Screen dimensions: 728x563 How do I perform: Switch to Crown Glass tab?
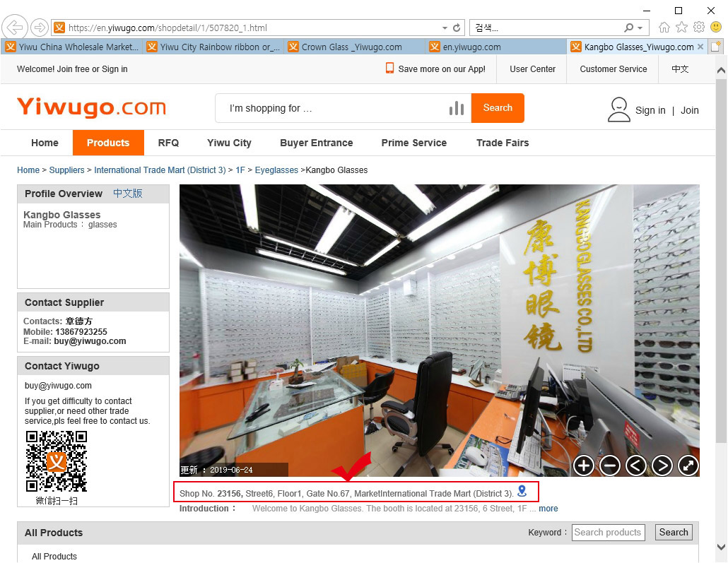coord(354,47)
